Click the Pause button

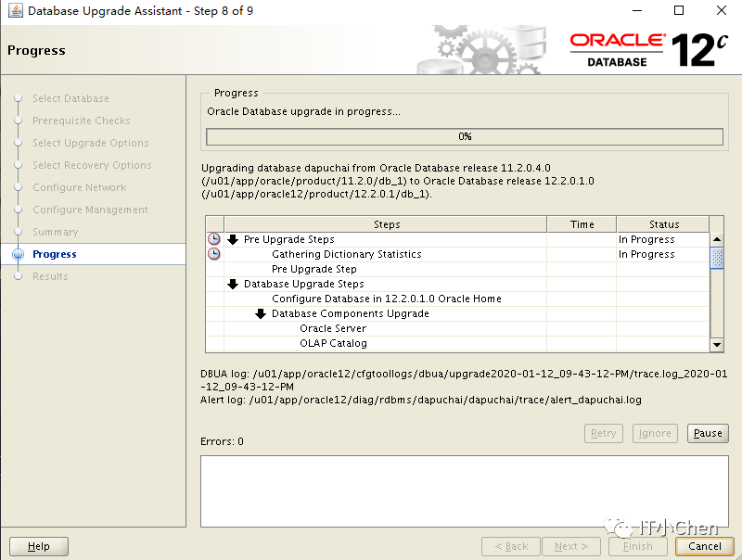[x=708, y=433]
